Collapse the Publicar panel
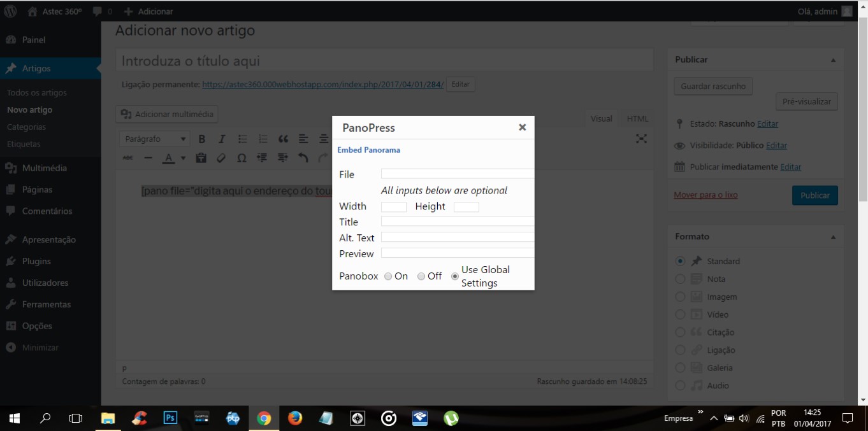 click(833, 60)
